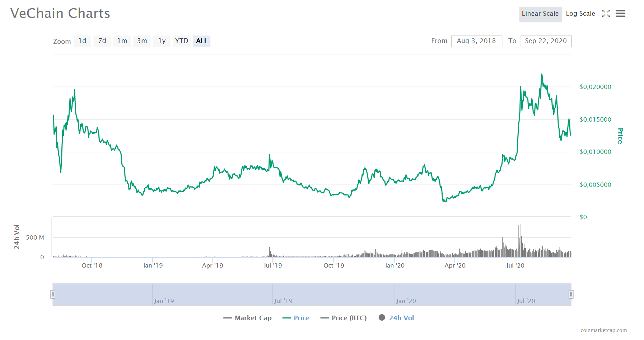The width and height of the screenshot is (644, 340).
Task: Edit the From date field Aug 3, 2018
Action: (476, 41)
